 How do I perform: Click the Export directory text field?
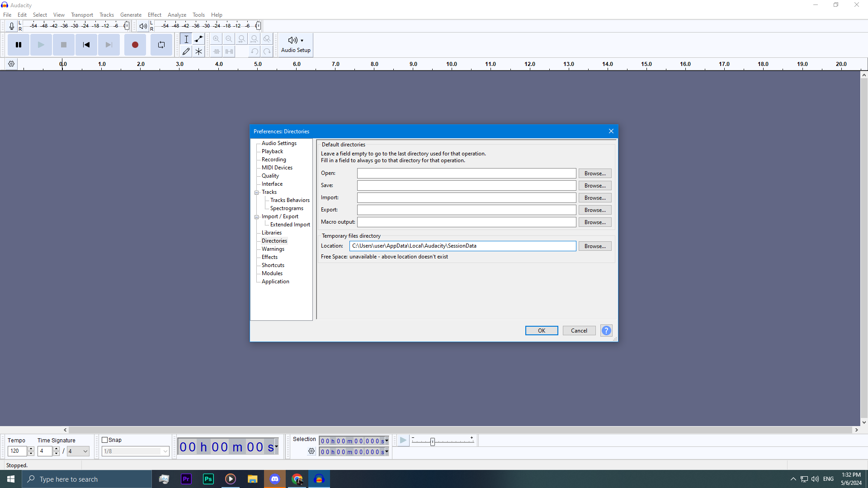466,210
